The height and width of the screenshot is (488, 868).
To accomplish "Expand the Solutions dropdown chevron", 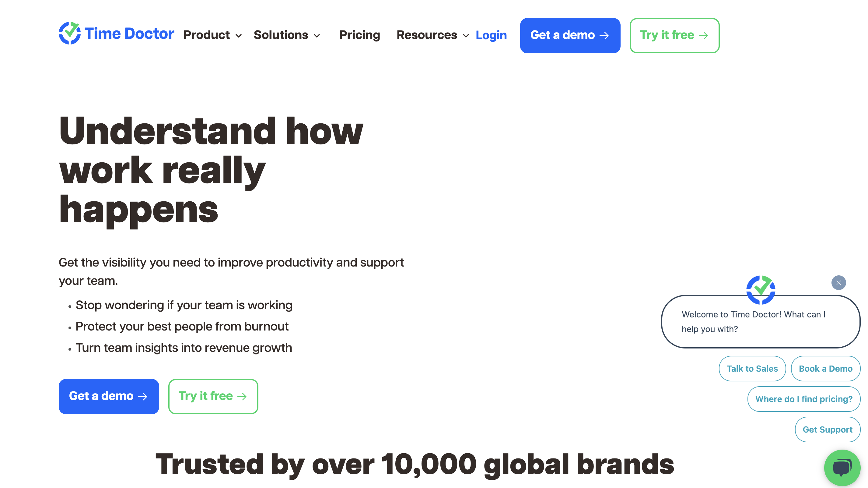I will point(317,36).
